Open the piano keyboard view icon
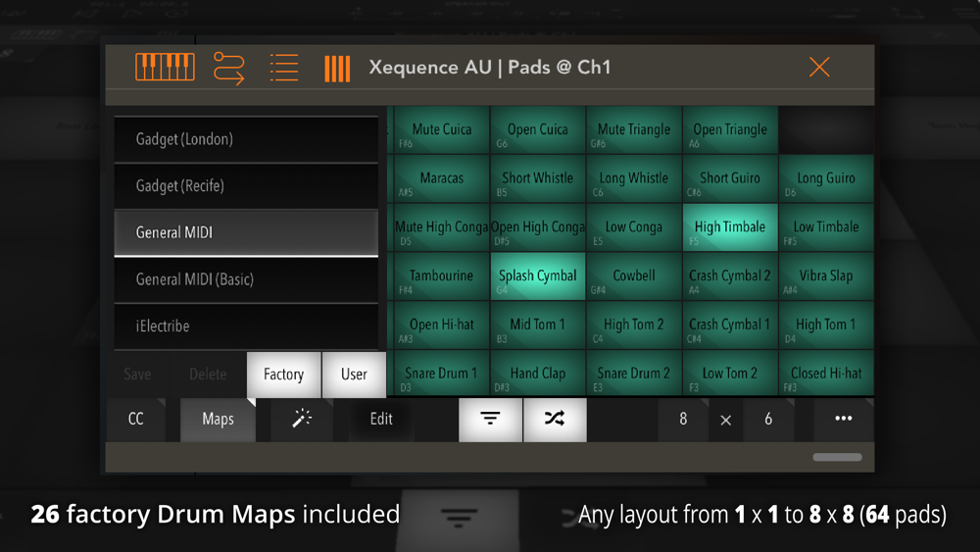980x552 pixels. 165,67
